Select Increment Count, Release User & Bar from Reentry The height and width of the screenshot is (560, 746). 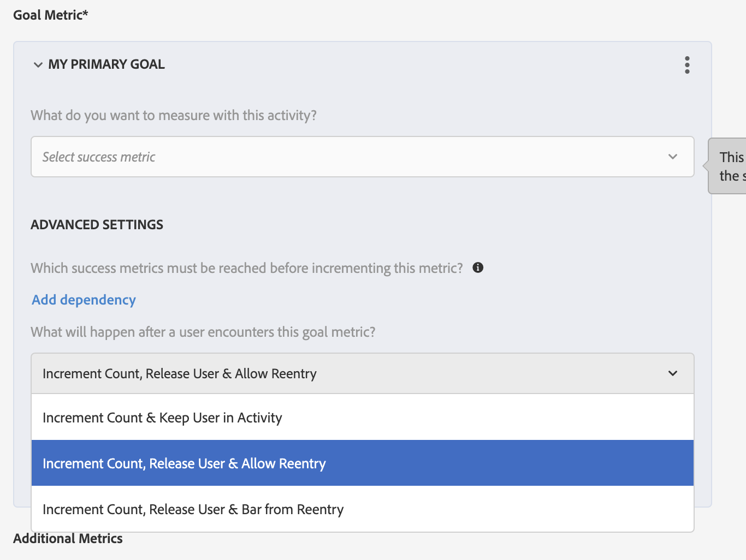[x=193, y=509]
